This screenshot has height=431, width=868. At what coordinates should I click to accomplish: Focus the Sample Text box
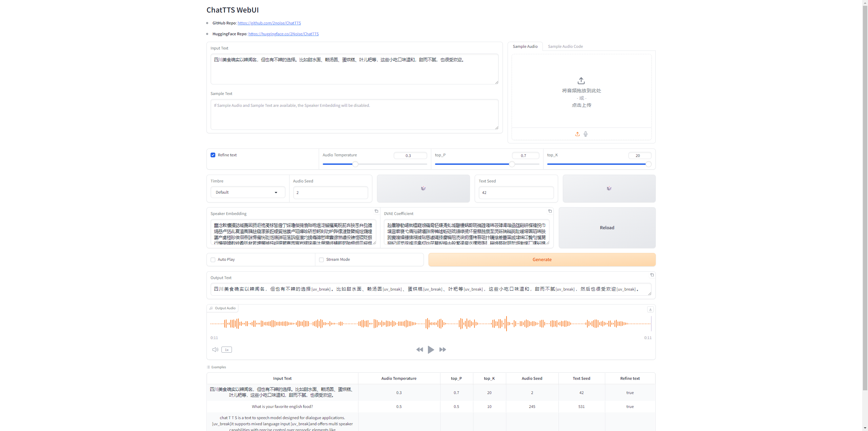tap(354, 114)
